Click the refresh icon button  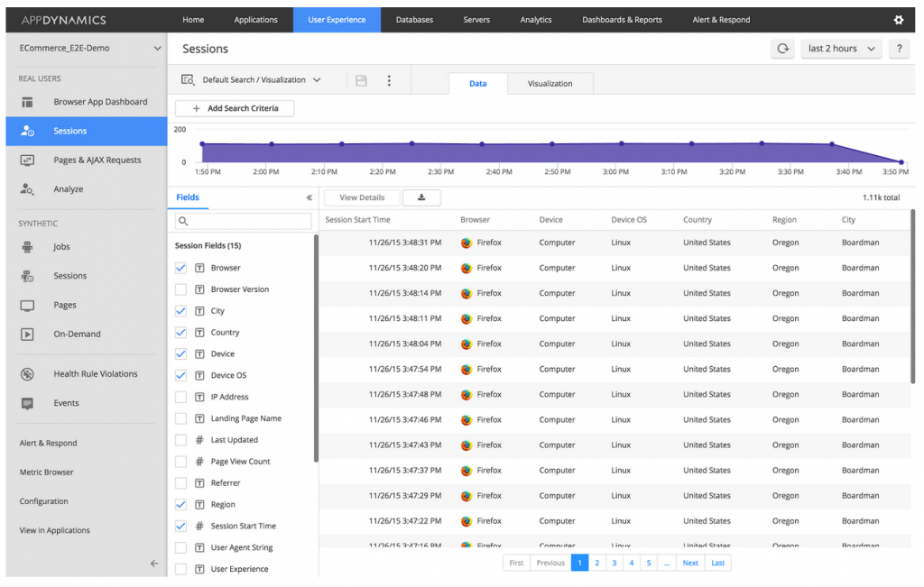[782, 49]
